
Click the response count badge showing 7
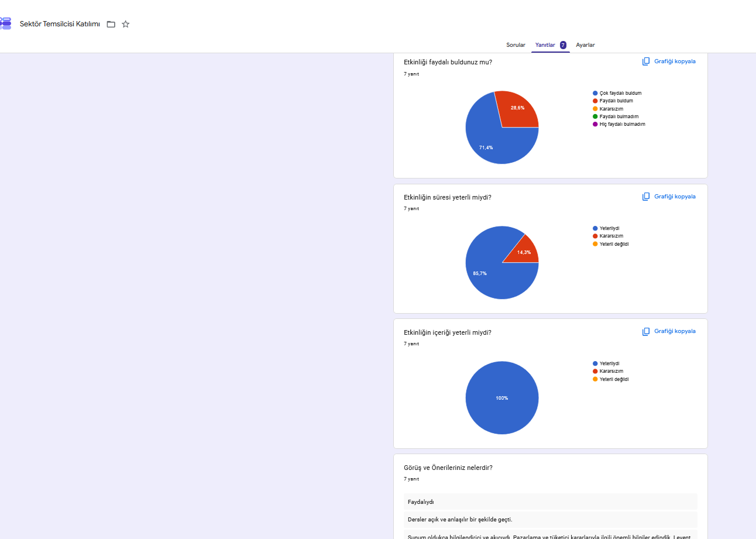[563, 45]
